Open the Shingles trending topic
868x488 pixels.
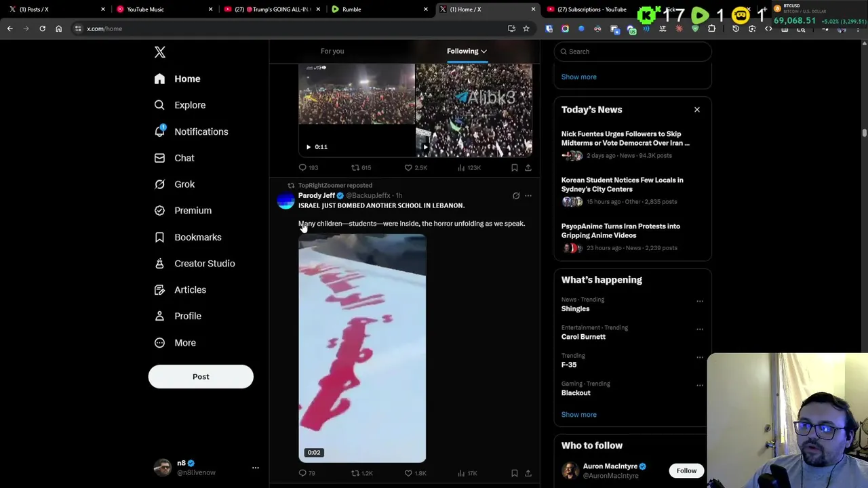pyautogui.click(x=575, y=309)
